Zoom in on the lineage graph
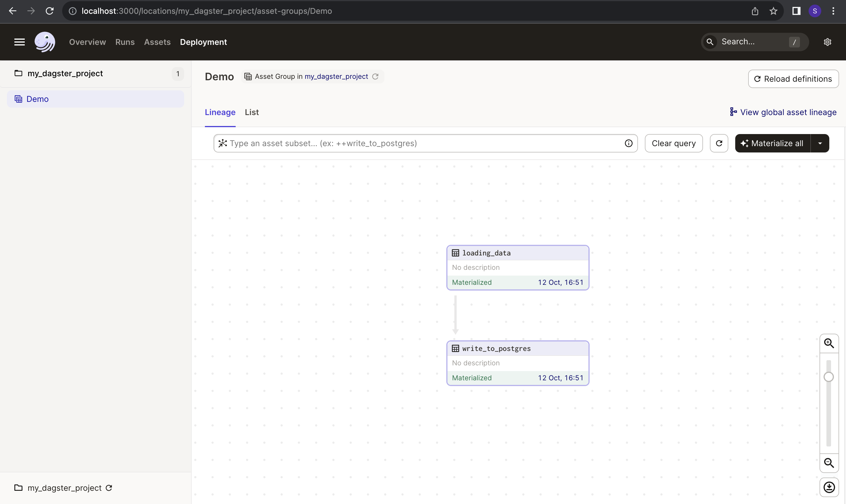This screenshot has width=846, height=504. point(829,343)
